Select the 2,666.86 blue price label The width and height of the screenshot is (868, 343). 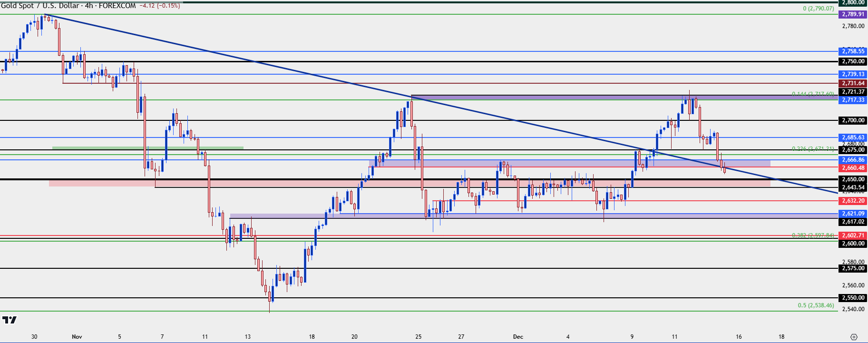coord(853,160)
